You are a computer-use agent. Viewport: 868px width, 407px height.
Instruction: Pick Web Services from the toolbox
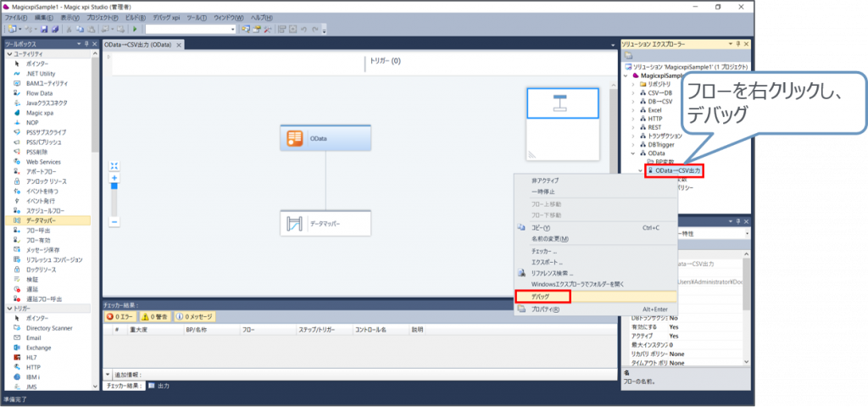[x=42, y=161]
